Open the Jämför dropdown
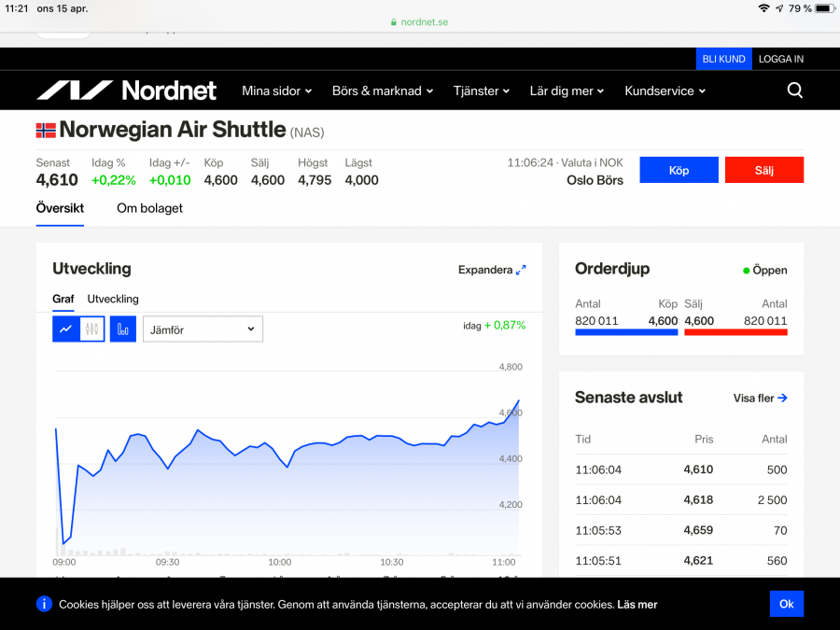The image size is (840, 630). click(x=203, y=329)
